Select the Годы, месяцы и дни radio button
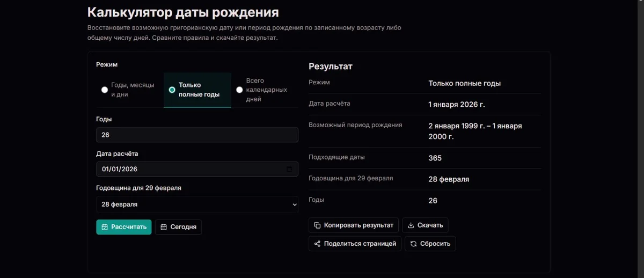Screen dimensions: 644x278 pos(105,90)
